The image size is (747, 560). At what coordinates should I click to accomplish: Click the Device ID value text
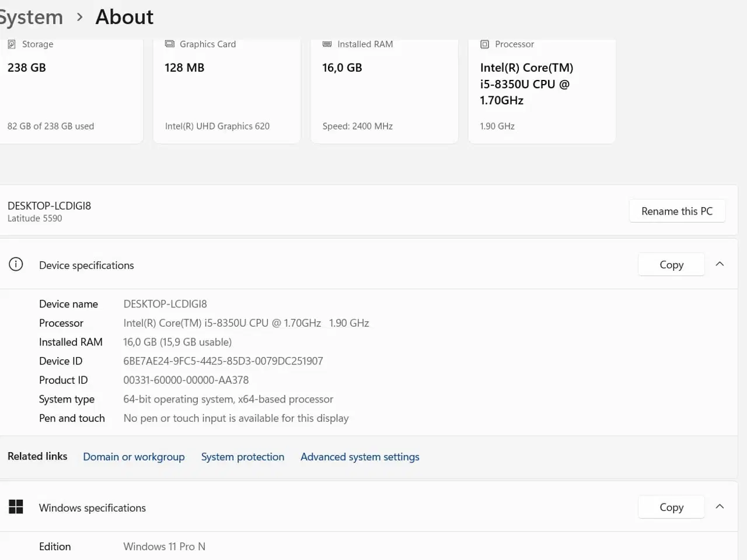[223, 361]
